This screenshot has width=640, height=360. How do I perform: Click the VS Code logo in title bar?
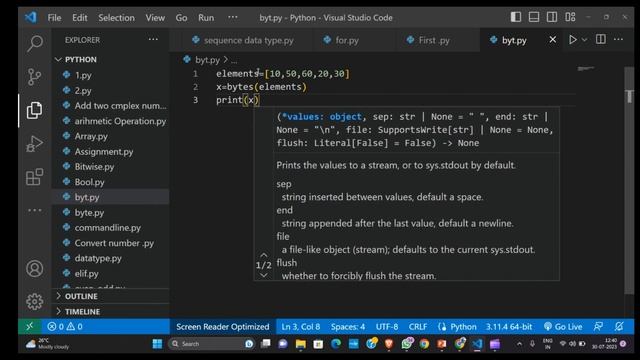click(x=31, y=17)
